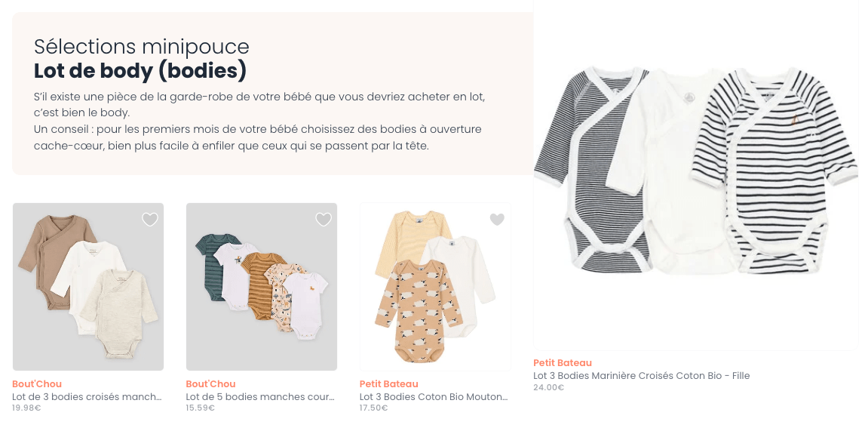The height and width of the screenshot is (428, 868).
Task: Click the 15.59€ price
Action: [201, 408]
